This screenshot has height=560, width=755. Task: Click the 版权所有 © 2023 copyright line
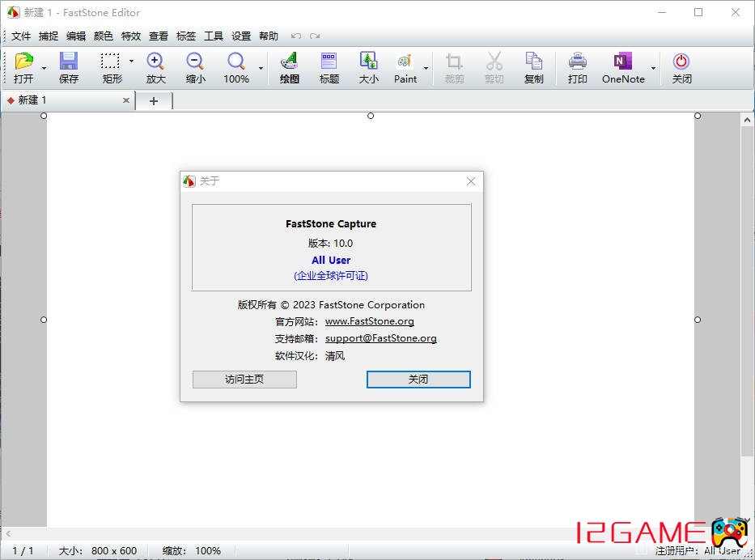[331, 305]
